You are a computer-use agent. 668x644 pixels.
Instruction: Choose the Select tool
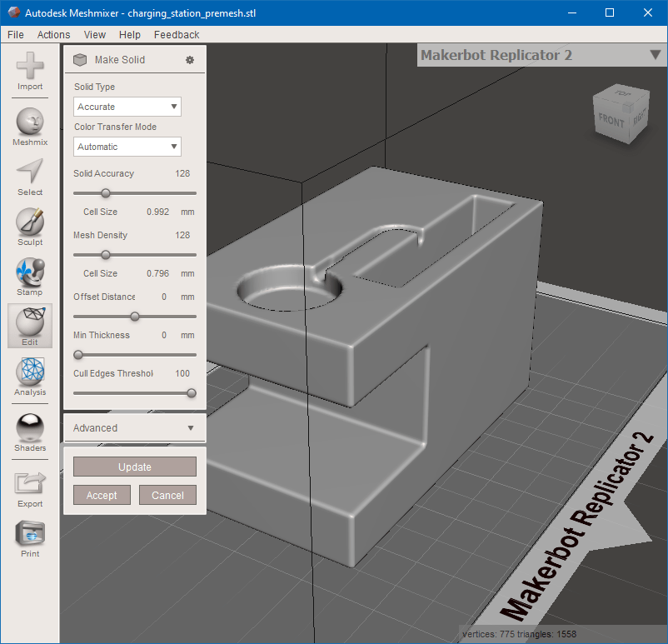pyautogui.click(x=30, y=172)
